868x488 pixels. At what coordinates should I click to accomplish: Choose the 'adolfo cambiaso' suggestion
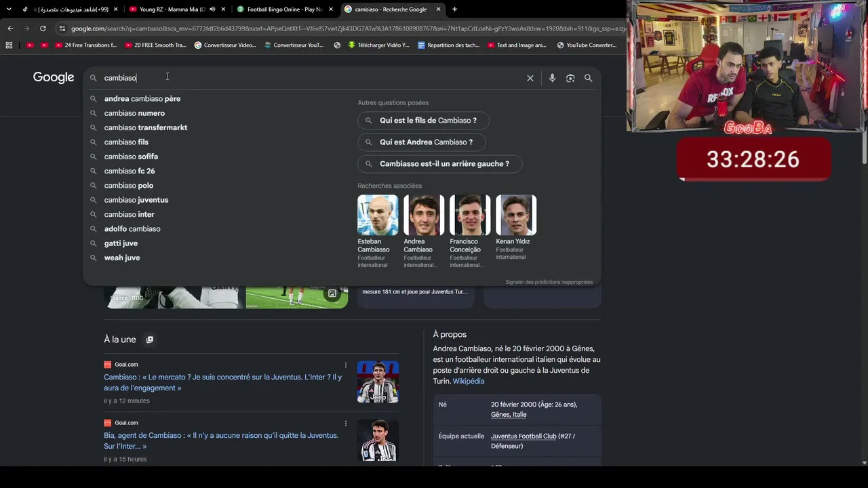point(132,229)
